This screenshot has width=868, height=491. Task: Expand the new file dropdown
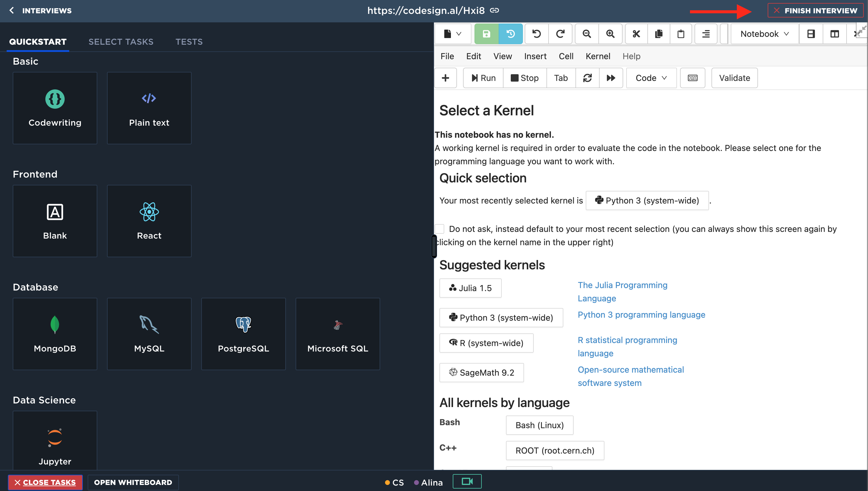click(x=452, y=34)
